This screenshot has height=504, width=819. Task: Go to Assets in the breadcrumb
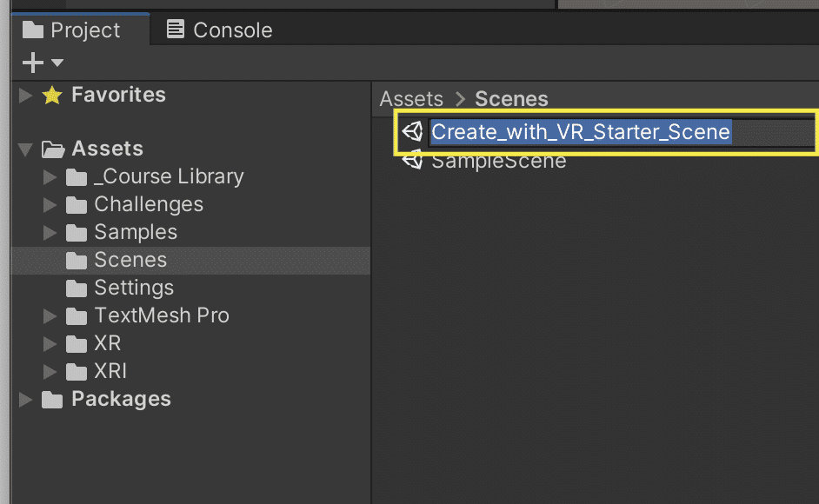[411, 99]
